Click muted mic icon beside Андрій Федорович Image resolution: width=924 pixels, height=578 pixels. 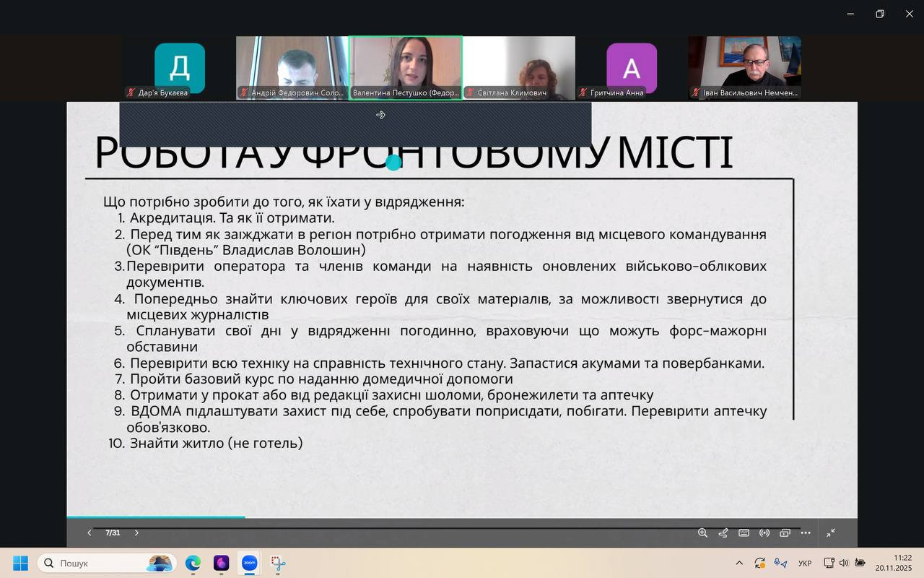pos(245,92)
